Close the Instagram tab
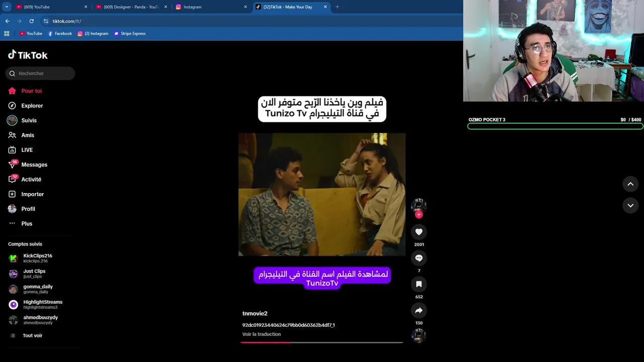 coord(246,7)
